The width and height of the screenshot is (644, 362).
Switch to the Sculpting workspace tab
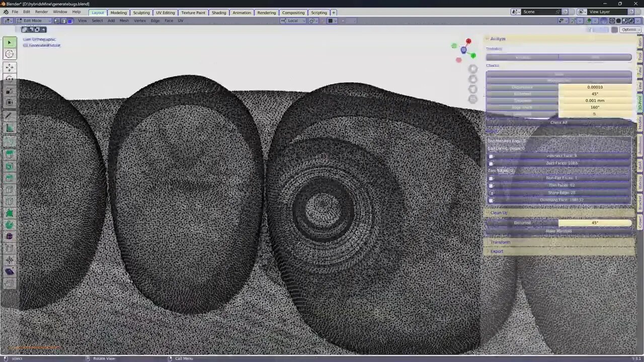pyautogui.click(x=141, y=13)
